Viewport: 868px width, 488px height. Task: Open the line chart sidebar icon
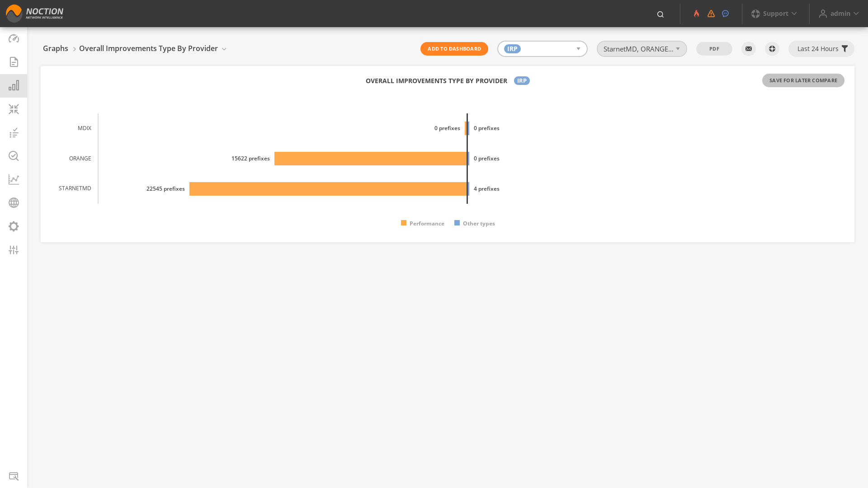pyautogui.click(x=14, y=179)
